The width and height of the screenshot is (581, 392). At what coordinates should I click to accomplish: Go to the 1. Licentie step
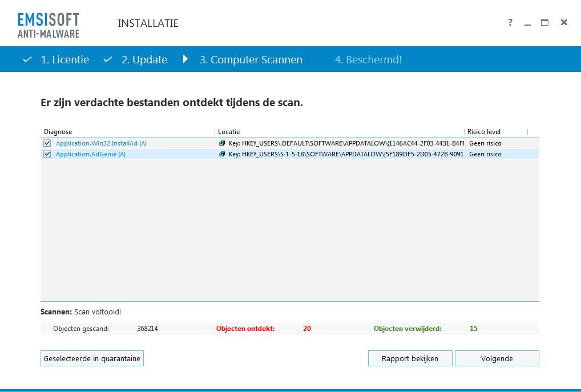64,60
